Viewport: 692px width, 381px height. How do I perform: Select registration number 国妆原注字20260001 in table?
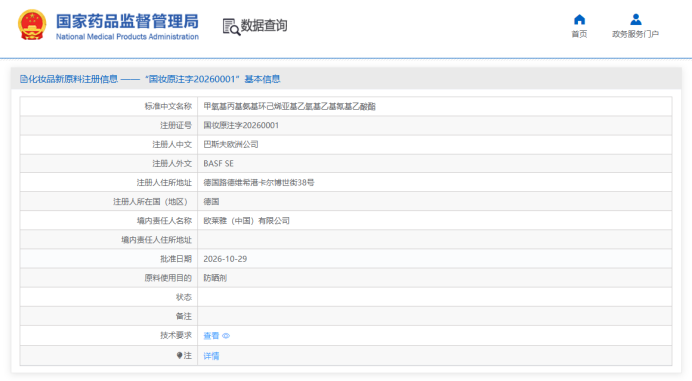(x=241, y=125)
